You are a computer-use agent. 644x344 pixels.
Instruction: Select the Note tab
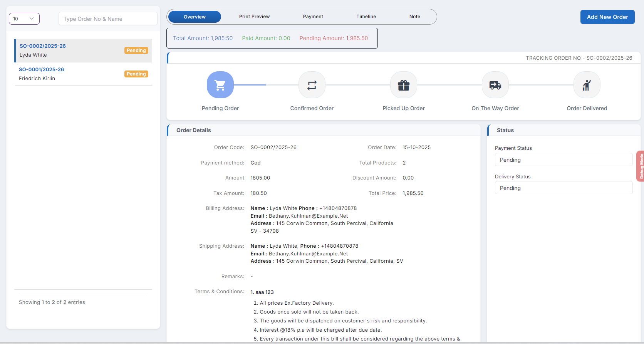click(414, 17)
